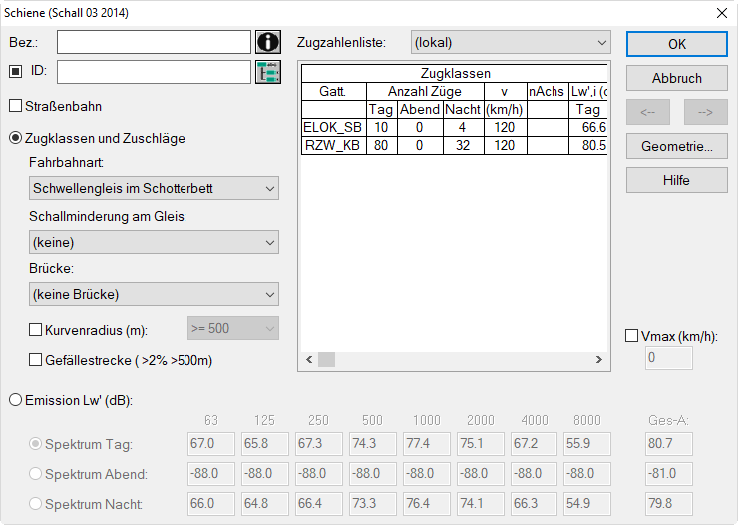
Task: Click the Anzahl Züge column header
Action: (425, 91)
